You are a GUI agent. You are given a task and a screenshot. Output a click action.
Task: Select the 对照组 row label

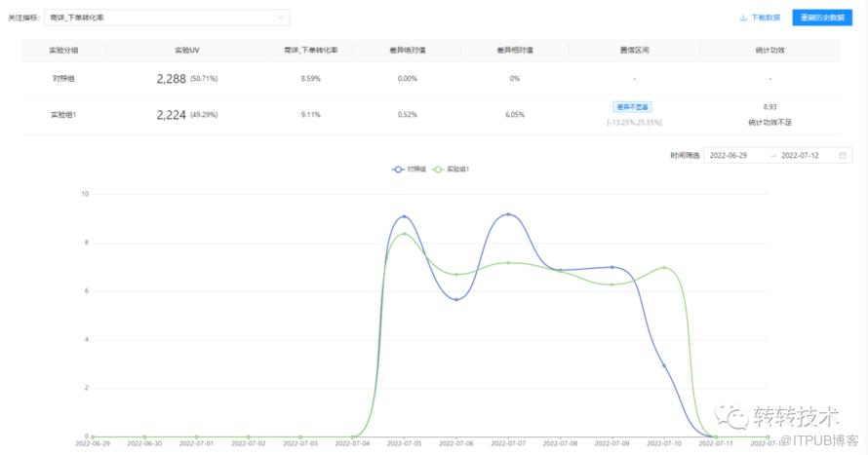click(x=63, y=79)
